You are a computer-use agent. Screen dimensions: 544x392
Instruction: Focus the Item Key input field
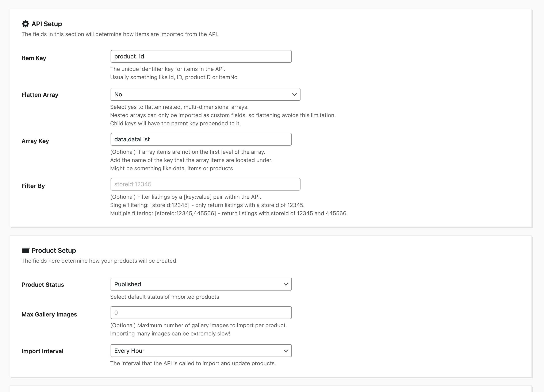pyautogui.click(x=201, y=56)
